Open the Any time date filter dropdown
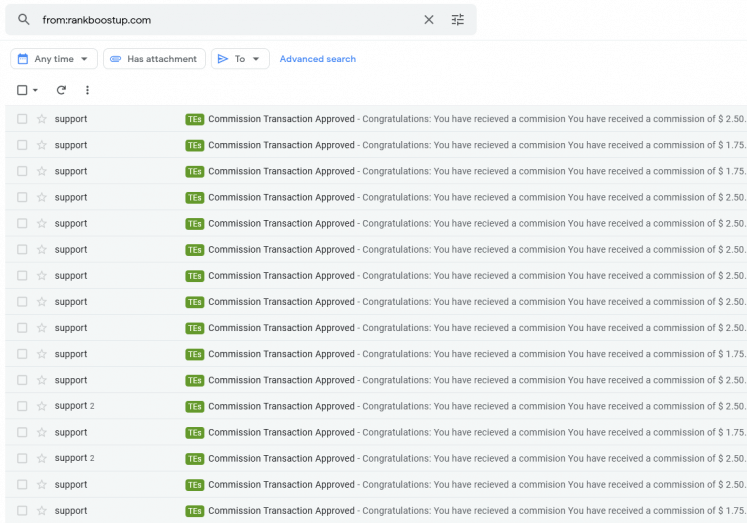The width and height of the screenshot is (747, 523). [x=54, y=59]
